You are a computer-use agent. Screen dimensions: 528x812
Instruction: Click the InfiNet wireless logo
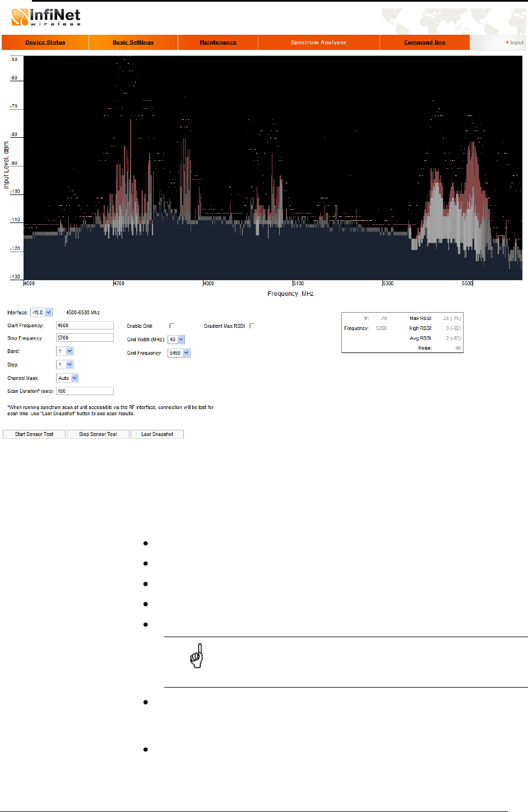pyautogui.click(x=46, y=17)
